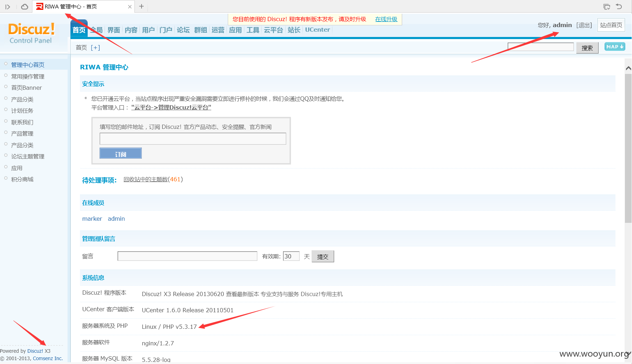Click the 'nginx/1.2.7' server software value
This screenshot has height=364, width=632.
point(158,343)
